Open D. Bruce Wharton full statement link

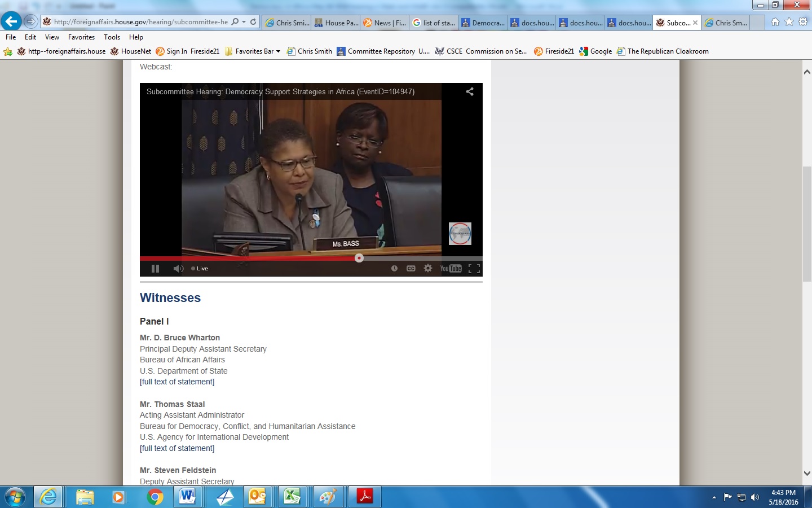[x=177, y=382]
